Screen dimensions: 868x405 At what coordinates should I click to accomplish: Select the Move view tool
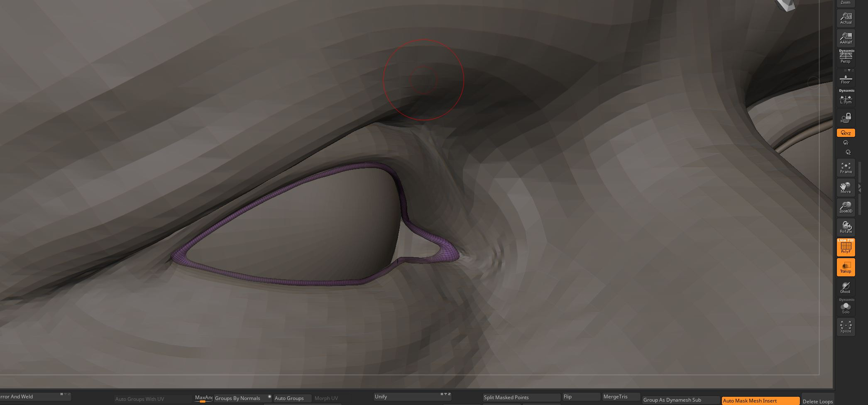(846, 188)
